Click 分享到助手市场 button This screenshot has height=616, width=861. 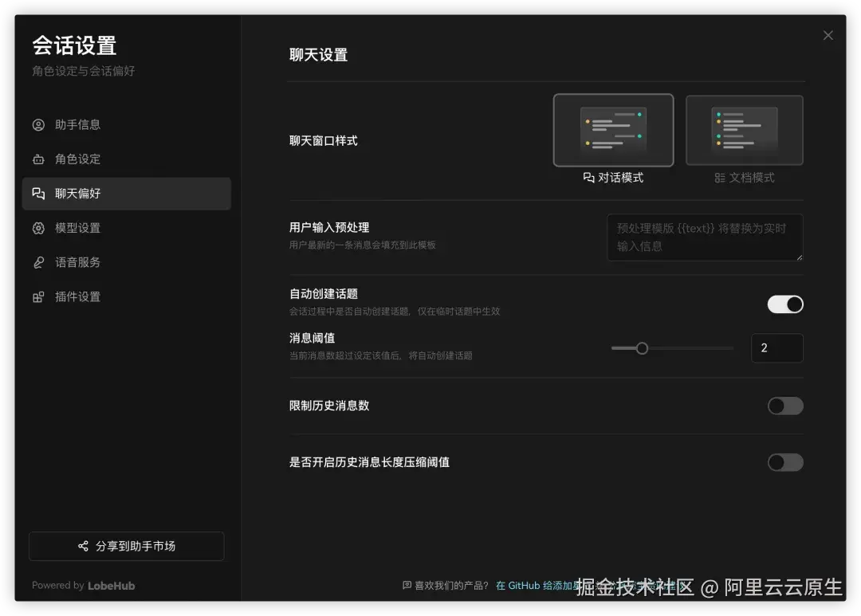click(126, 546)
